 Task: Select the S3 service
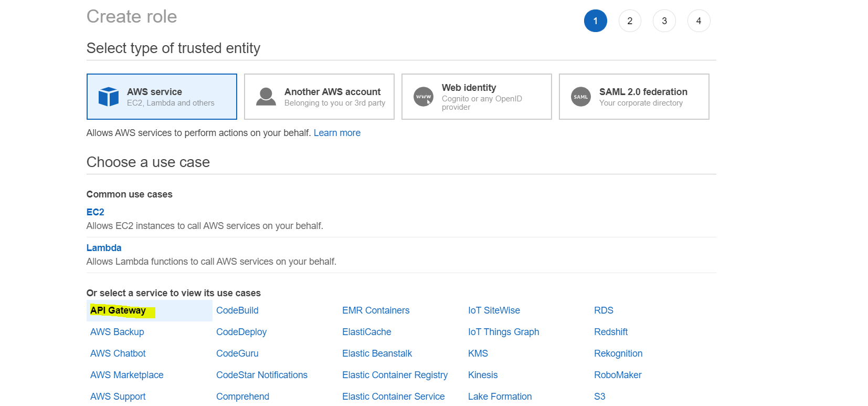[x=600, y=397]
